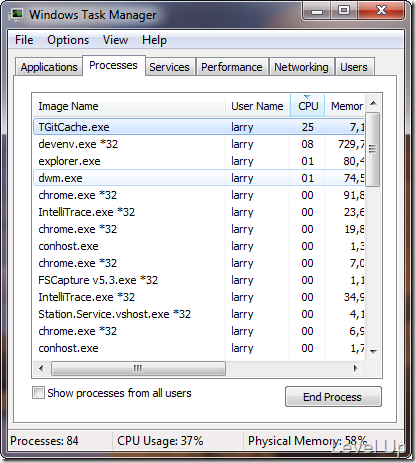
Task: Select the dwm.exe process row
Action: (199, 178)
